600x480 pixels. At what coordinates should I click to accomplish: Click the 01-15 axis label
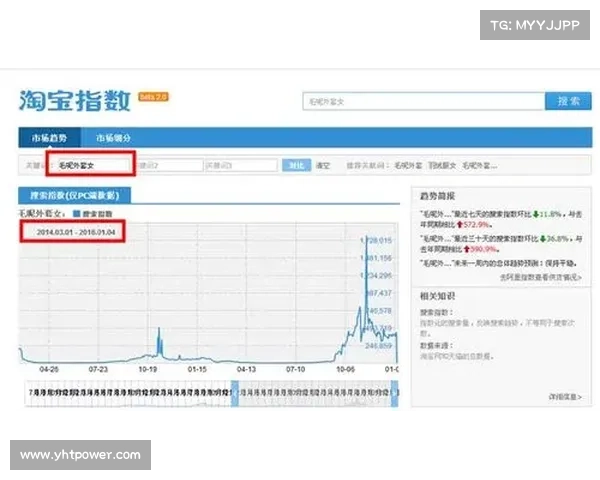click(x=197, y=369)
